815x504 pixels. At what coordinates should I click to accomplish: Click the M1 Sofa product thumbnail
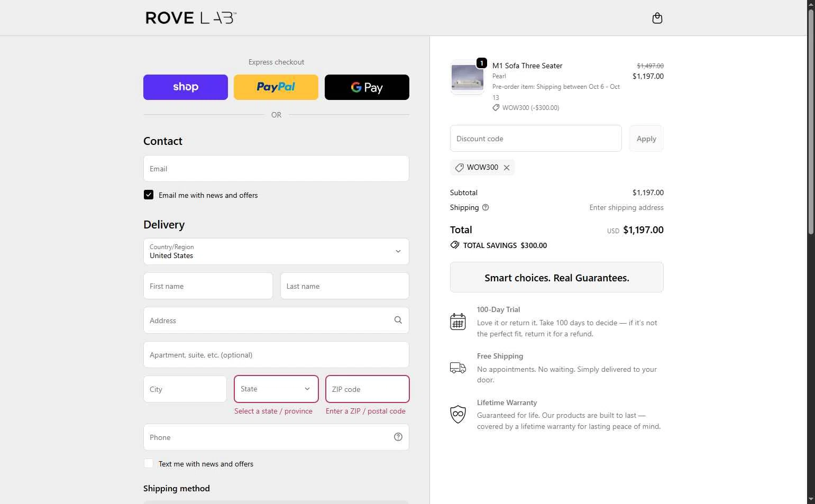click(x=467, y=77)
